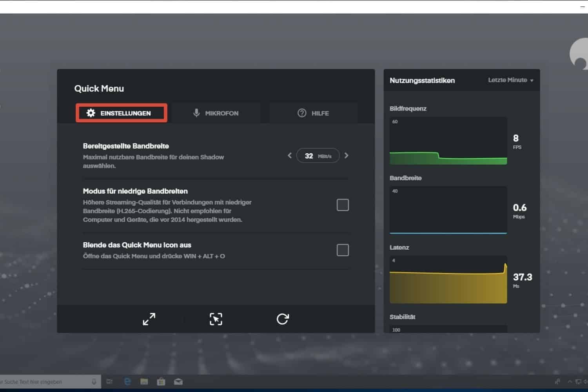
Task: Click the cursor capture frame icon
Action: click(216, 319)
